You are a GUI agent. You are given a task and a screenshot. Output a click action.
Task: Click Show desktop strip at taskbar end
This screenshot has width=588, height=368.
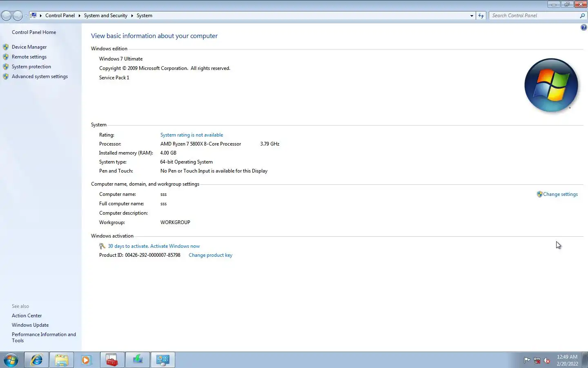point(585,360)
